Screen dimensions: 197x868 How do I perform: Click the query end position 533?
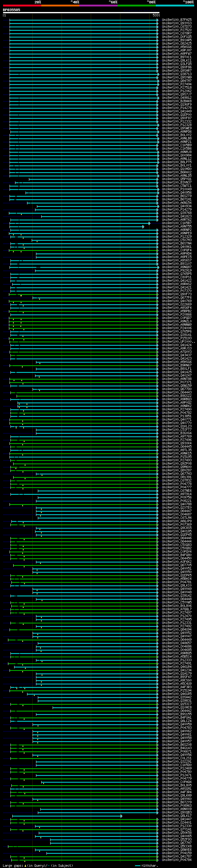[x=155, y=15]
